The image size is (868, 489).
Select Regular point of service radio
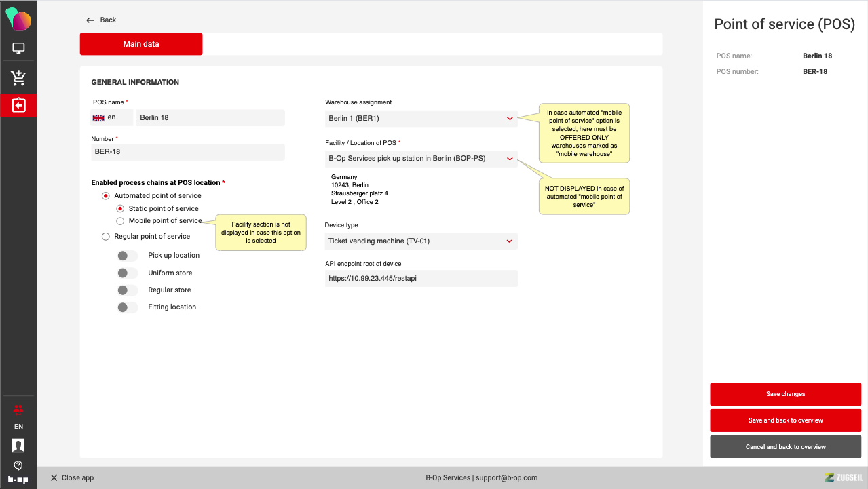pyautogui.click(x=105, y=237)
